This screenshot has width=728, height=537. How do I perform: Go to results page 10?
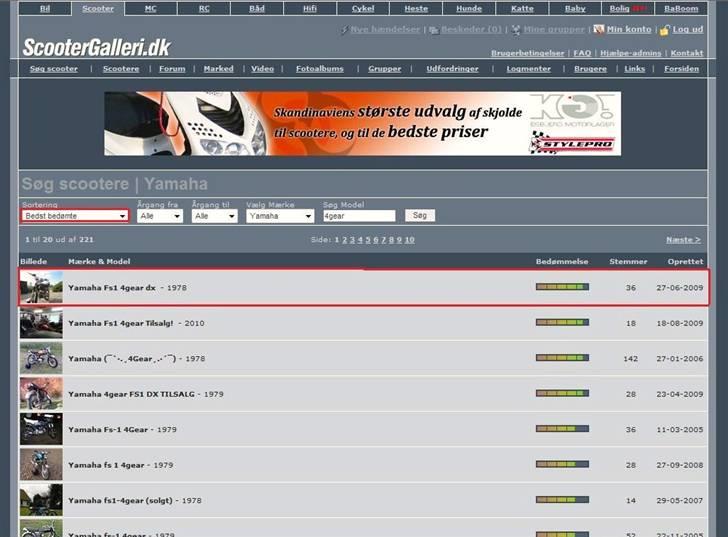pos(409,240)
